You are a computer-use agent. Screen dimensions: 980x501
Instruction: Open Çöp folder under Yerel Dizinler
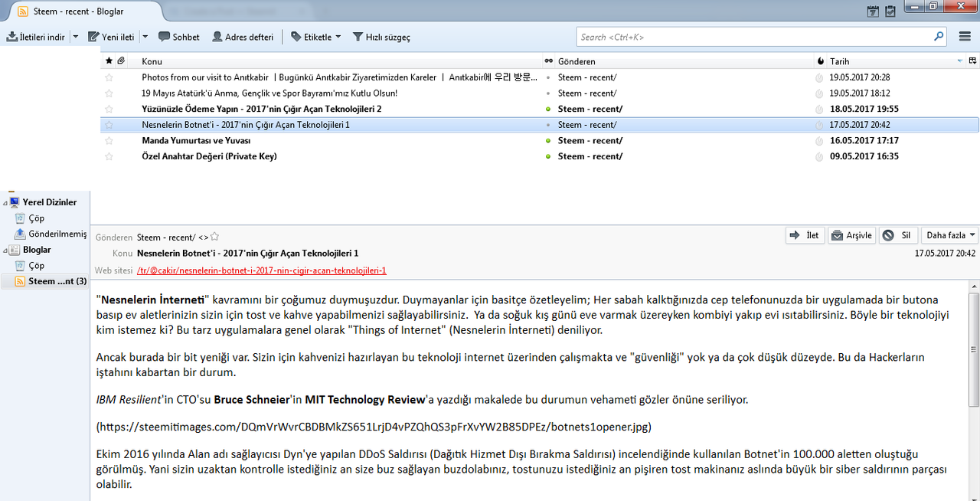point(36,218)
